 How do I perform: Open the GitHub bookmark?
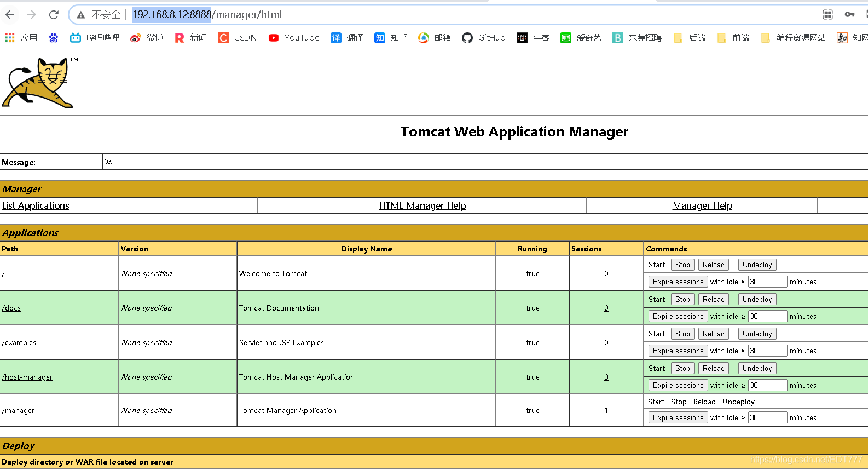coord(484,38)
